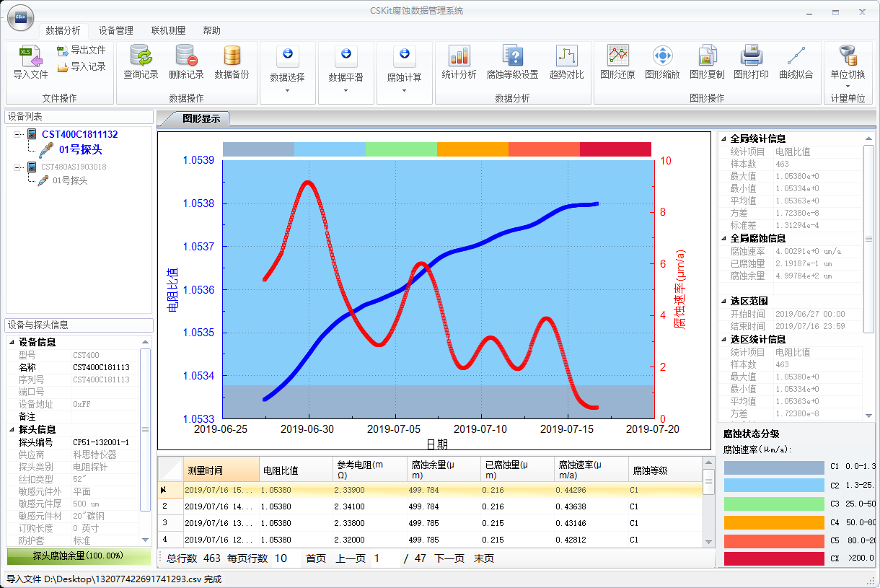Click the 图形打印 print chart icon
The height and width of the screenshot is (588, 880).
pos(751,56)
